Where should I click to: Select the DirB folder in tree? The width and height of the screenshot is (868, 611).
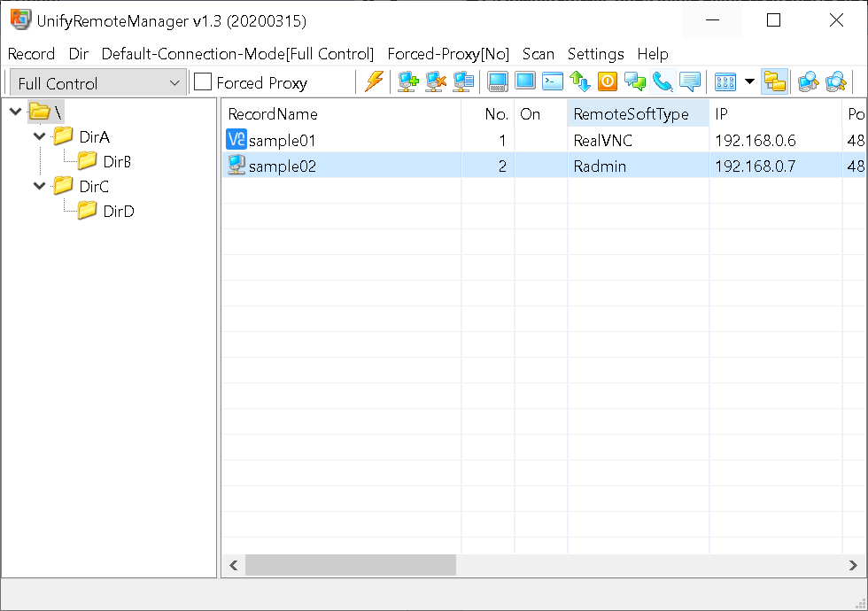[x=117, y=161]
